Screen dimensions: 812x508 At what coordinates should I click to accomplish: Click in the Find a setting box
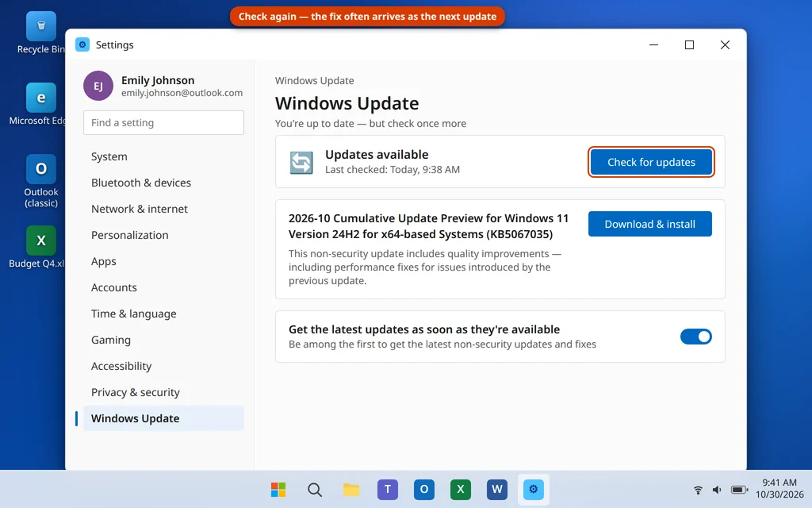pos(163,122)
